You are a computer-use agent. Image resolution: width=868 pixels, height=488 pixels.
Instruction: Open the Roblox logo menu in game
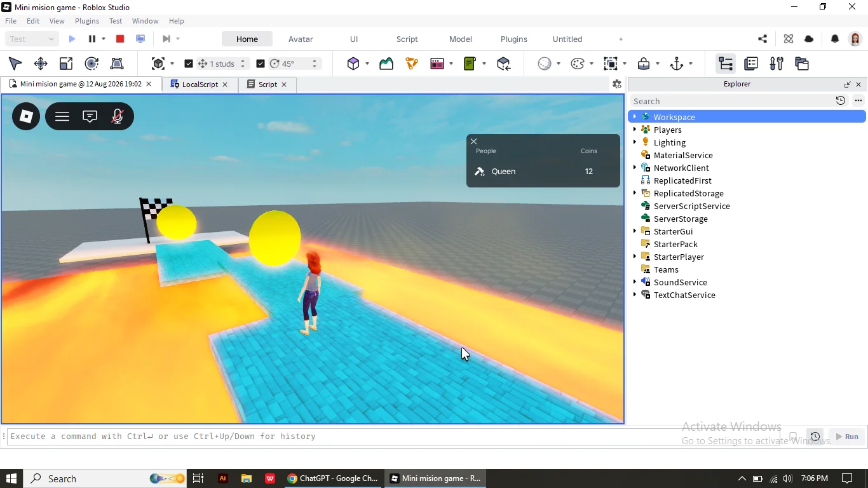click(26, 116)
